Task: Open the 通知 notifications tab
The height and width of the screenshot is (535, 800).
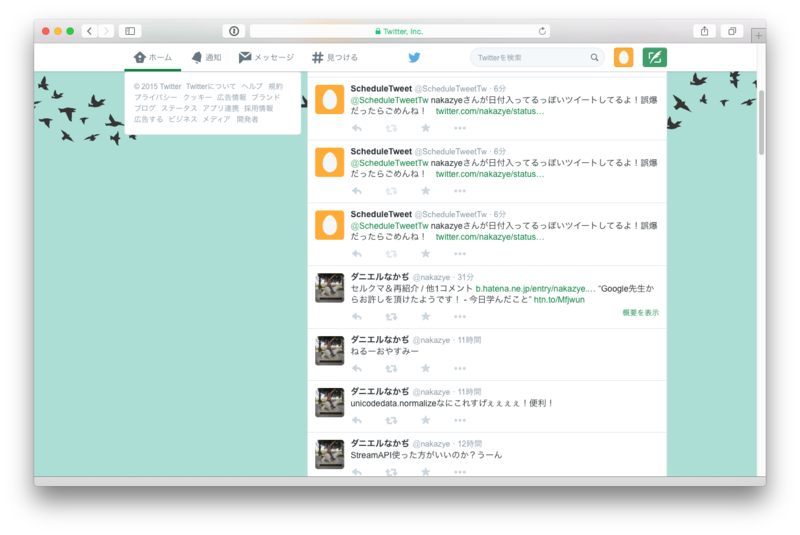Action: (x=207, y=58)
